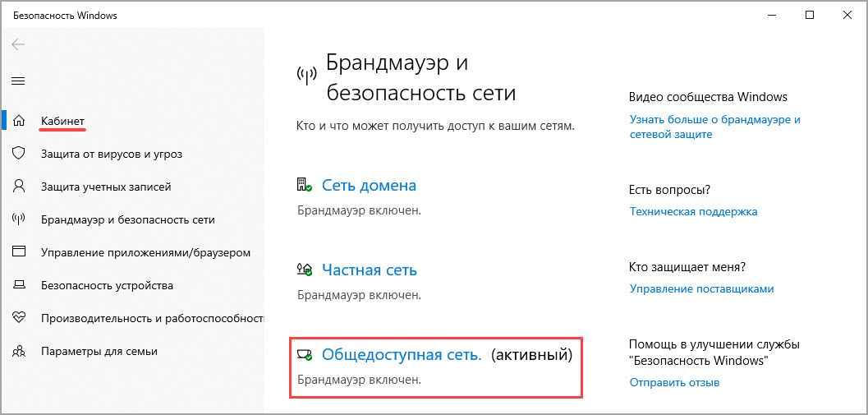Click the home icon beside Кабинет
The height and width of the screenshot is (415, 868).
(x=19, y=120)
